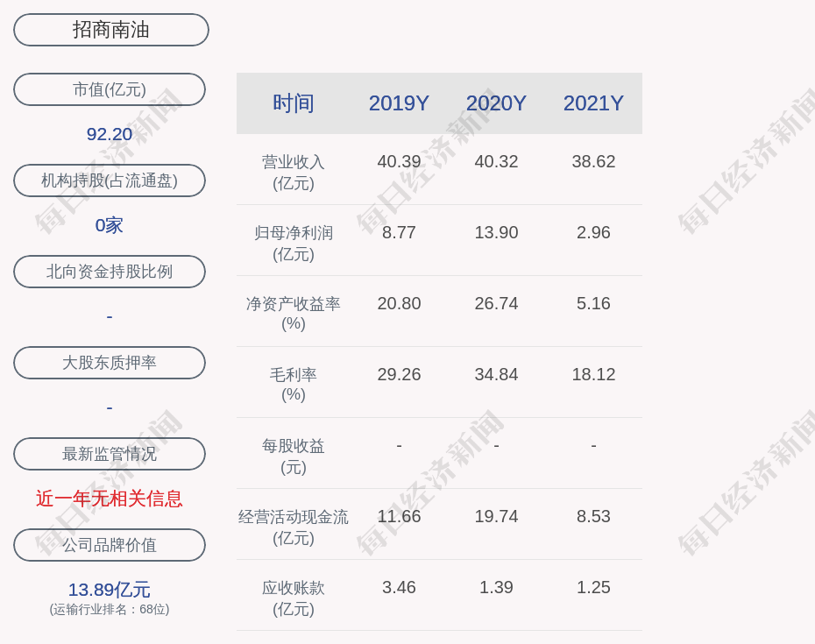Select the 2020Y column header

(x=496, y=103)
